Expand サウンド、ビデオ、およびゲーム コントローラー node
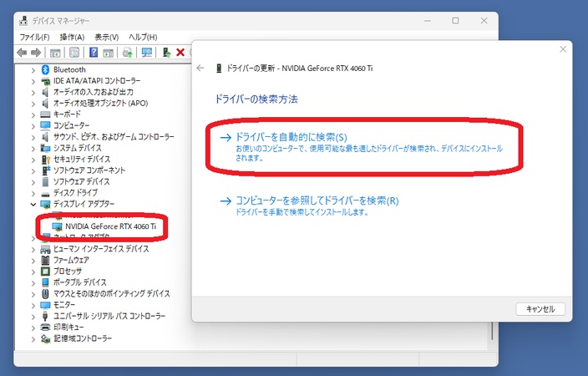This screenshot has width=588, height=376. [x=33, y=137]
